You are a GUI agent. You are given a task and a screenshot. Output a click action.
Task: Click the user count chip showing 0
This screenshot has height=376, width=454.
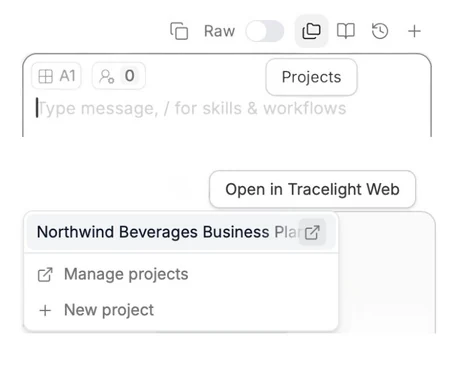coord(118,76)
